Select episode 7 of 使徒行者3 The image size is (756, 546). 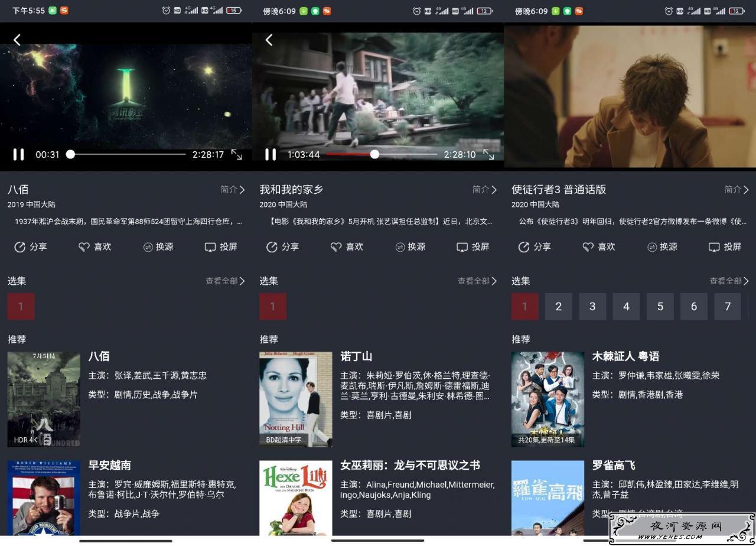point(728,306)
